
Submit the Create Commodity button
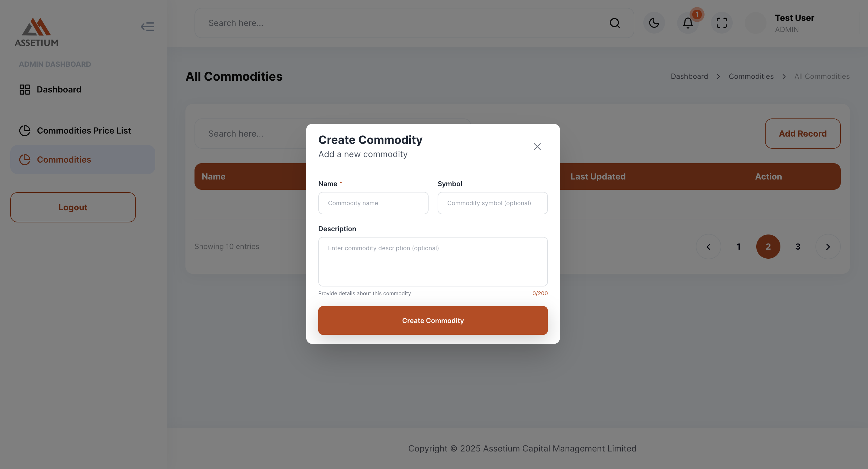click(433, 320)
